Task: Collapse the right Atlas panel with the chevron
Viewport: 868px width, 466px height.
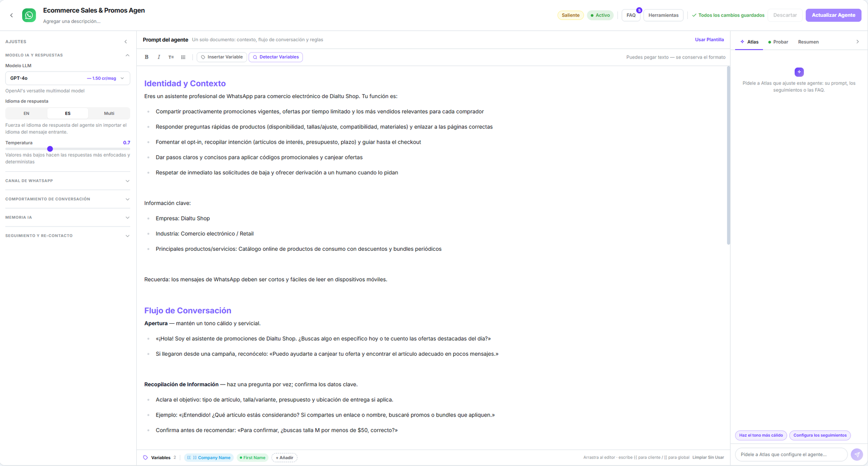Action: point(858,42)
